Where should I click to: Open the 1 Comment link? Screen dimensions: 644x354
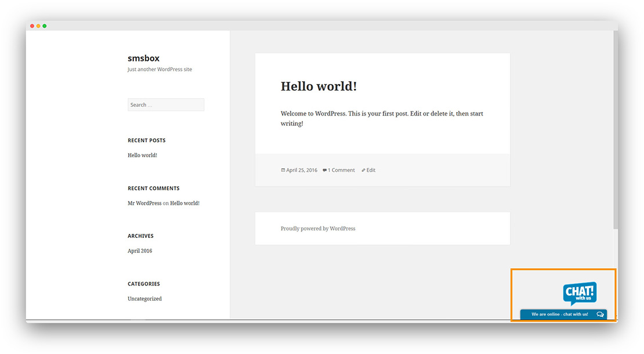[x=341, y=170]
